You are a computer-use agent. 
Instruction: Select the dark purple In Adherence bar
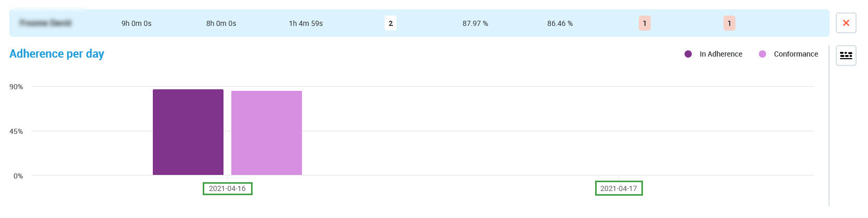[188, 132]
